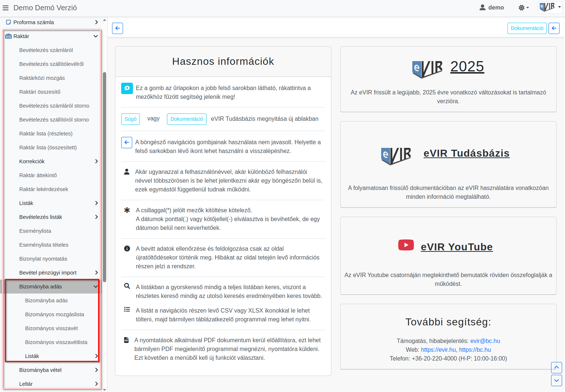Screen dimensions: 565x392
Task: Open Raktár áttekintő
Action: [38, 175]
